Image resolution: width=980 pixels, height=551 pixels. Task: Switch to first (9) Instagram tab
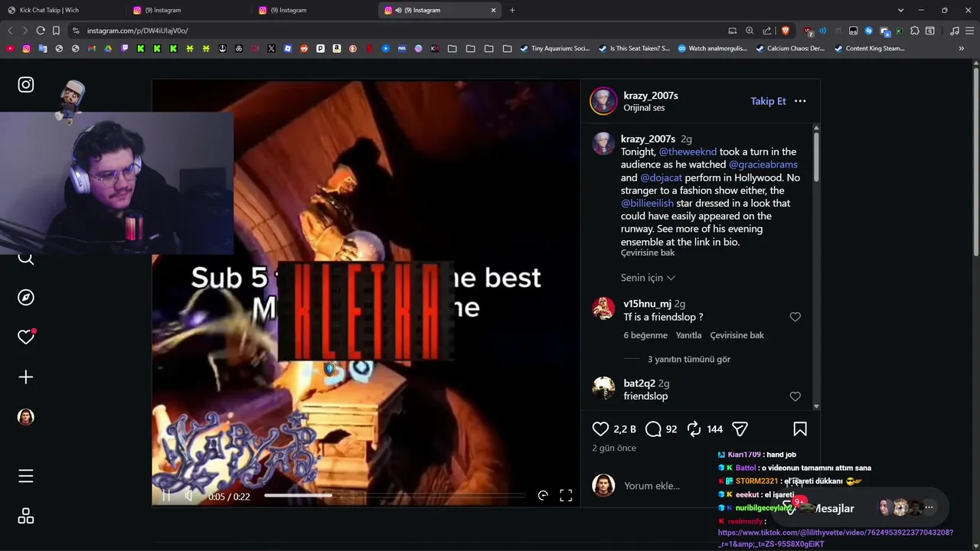coord(188,10)
